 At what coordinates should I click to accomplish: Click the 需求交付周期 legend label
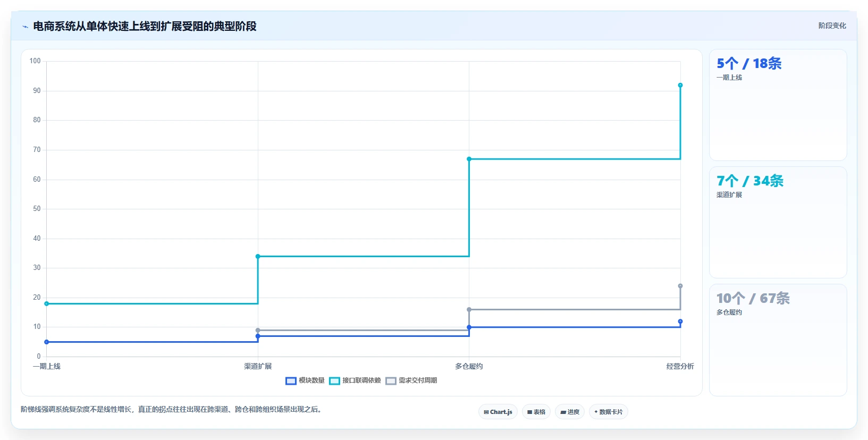tap(418, 380)
